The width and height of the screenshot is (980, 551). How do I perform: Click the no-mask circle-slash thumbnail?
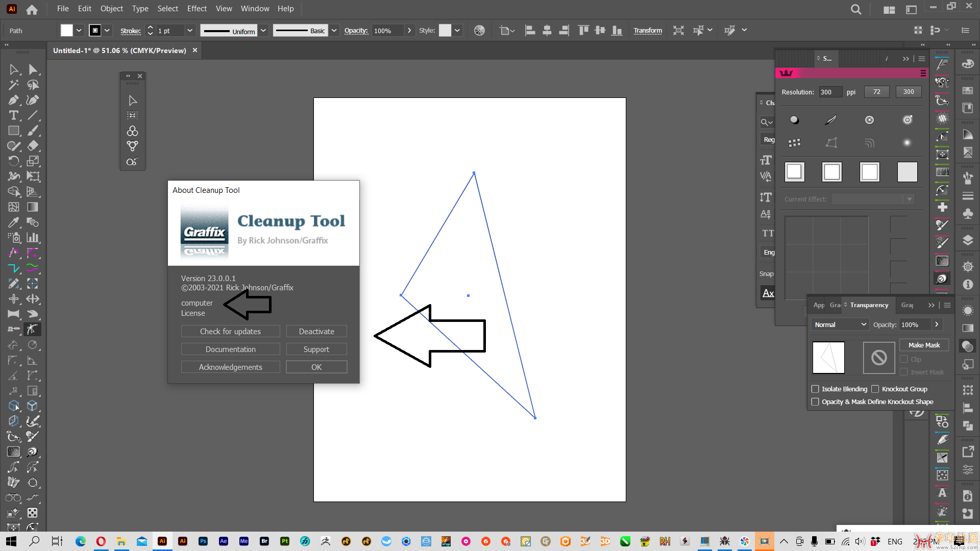tap(879, 358)
